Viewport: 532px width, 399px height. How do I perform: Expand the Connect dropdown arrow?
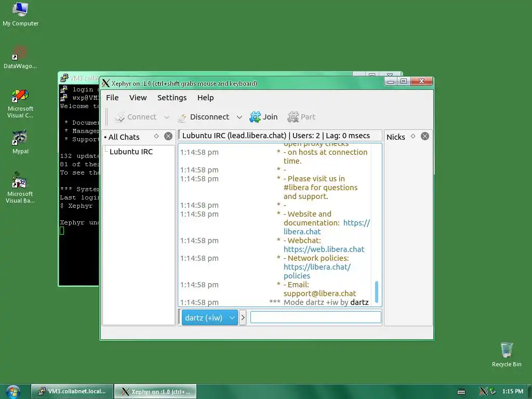tap(167, 117)
